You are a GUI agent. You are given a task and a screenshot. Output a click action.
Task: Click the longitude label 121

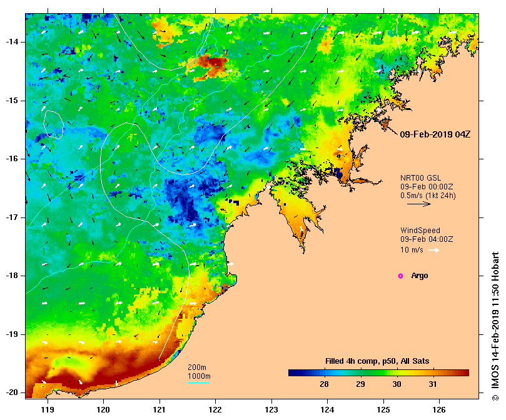159,409
